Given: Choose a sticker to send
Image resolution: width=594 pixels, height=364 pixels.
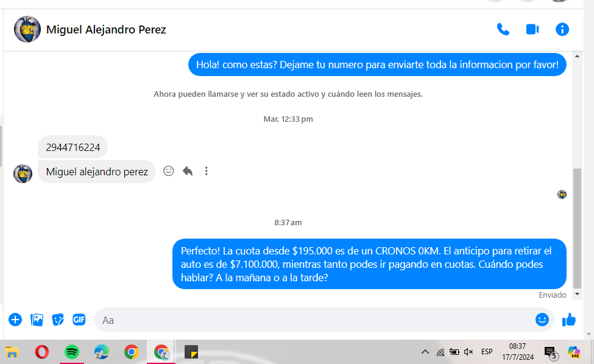Looking at the screenshot, I should 58,320.
